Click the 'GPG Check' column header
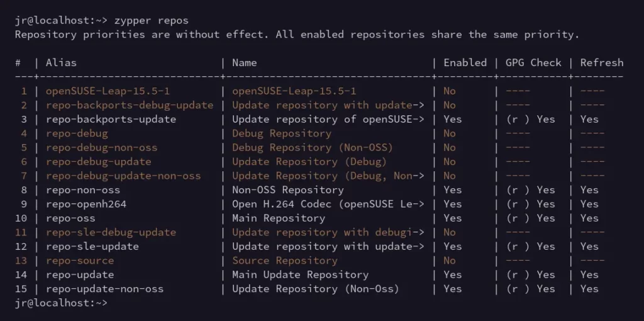This screenshot has height=321, width=644. click(533, 63)
